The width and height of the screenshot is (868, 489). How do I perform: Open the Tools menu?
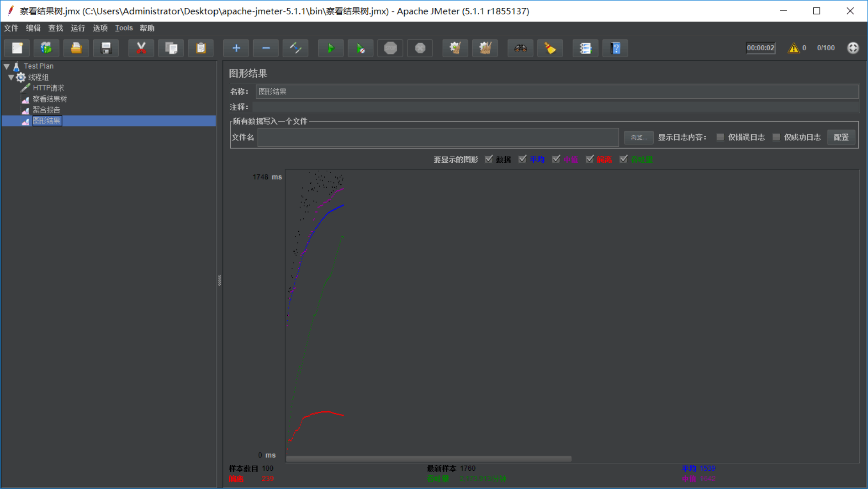point(124,28)
